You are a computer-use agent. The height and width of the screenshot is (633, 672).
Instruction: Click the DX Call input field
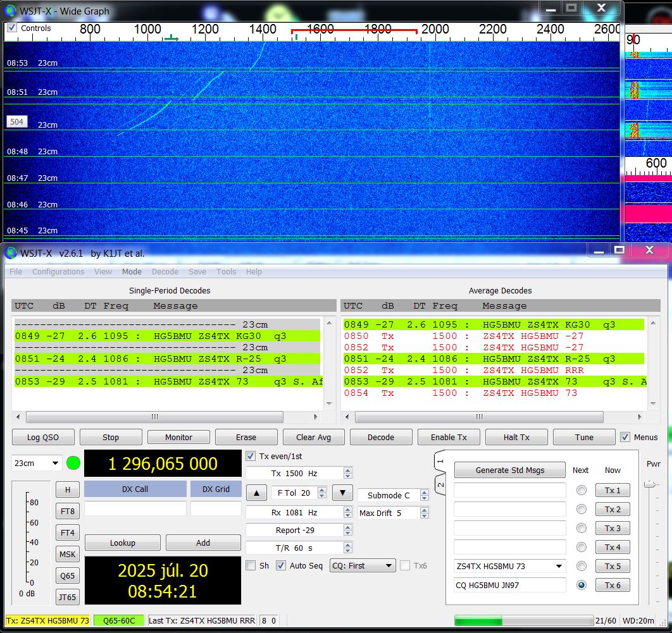tap(135, 508)
